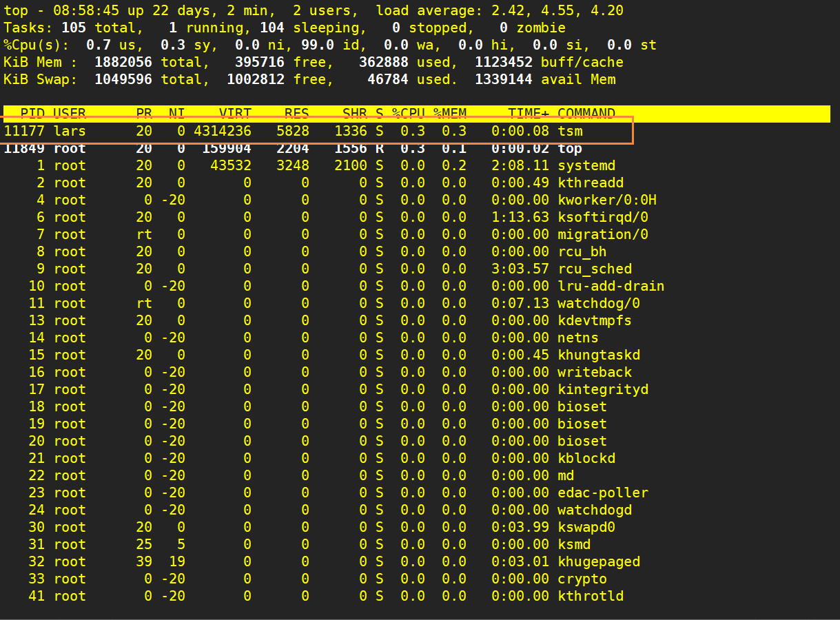Select the ksoftirqd/0 time value 1:13.63
Screen dimensions: 840x620
520,217
